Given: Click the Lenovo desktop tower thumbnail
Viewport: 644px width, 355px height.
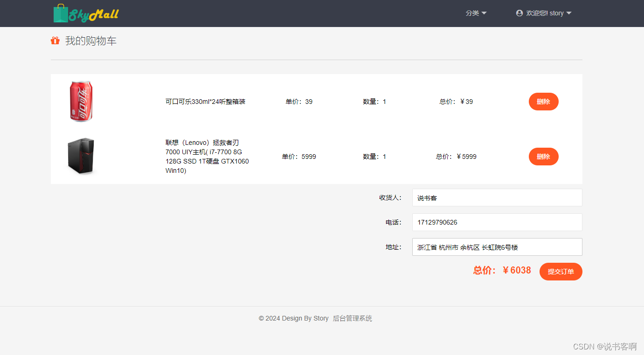Looking at the screenshot, I should (81, 156).
